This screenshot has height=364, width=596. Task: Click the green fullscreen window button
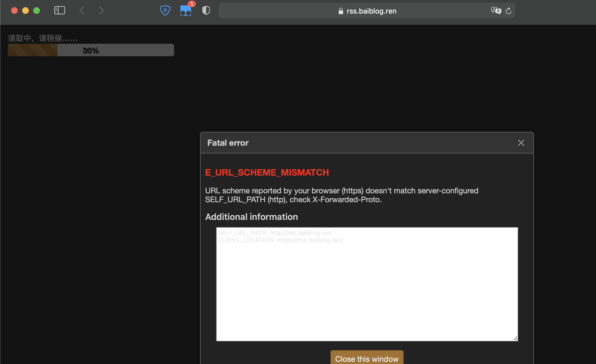[37, 11]
